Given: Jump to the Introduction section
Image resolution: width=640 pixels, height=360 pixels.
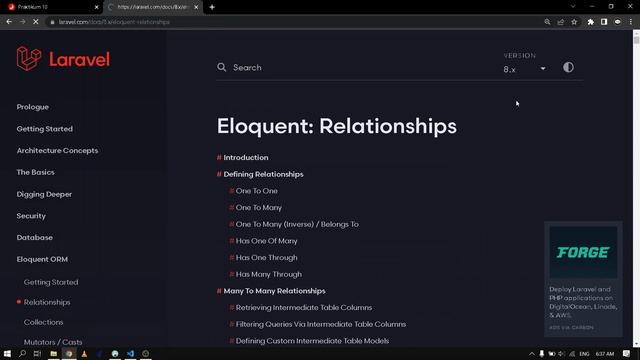Looking at the screenshot, I should pos(246,158).
